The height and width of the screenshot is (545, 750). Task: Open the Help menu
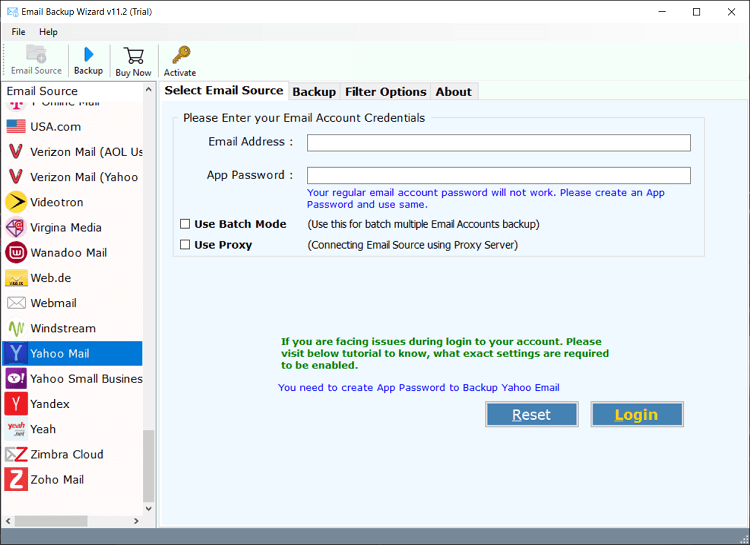(x=48, y=32)
